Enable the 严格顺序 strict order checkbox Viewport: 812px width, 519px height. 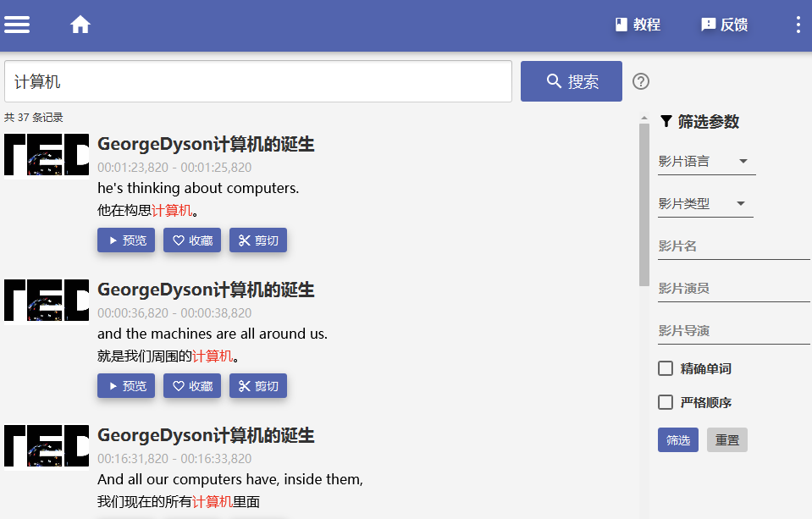[x=666, y=402]
